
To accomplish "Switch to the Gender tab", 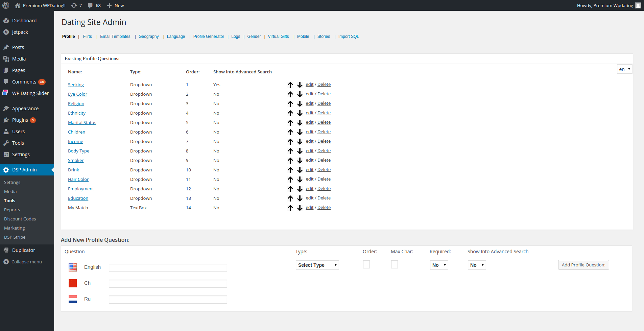I will 254,37.
